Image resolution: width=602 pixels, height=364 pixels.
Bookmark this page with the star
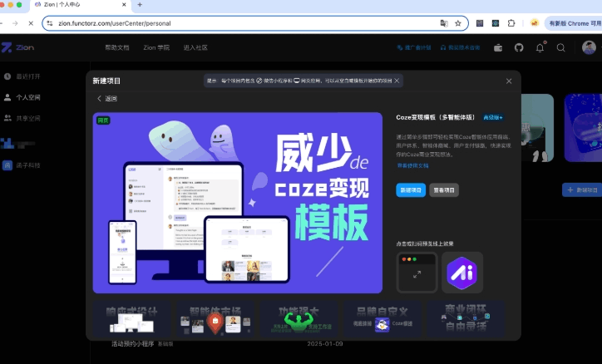[458, 23]
